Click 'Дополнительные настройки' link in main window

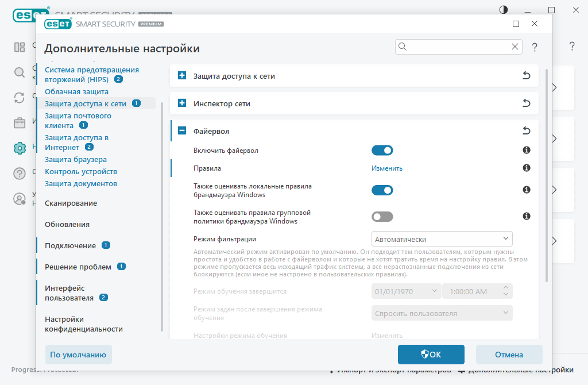point(516,371)
